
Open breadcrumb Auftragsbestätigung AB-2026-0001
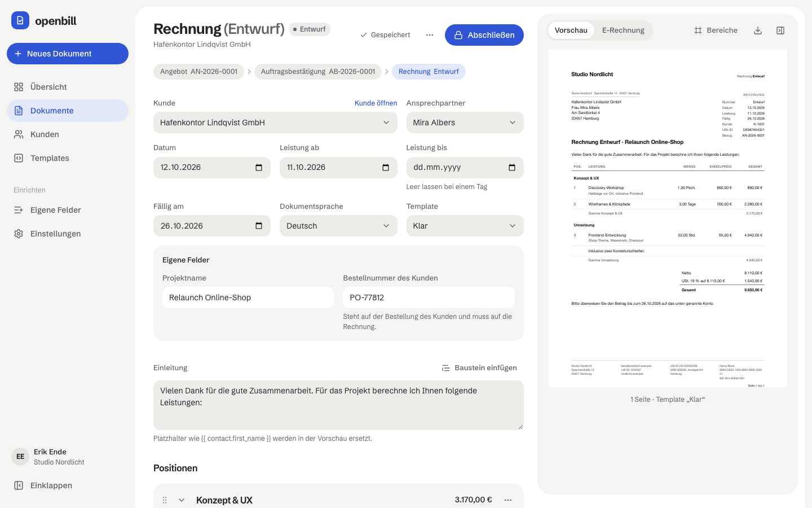click(318, 72)
